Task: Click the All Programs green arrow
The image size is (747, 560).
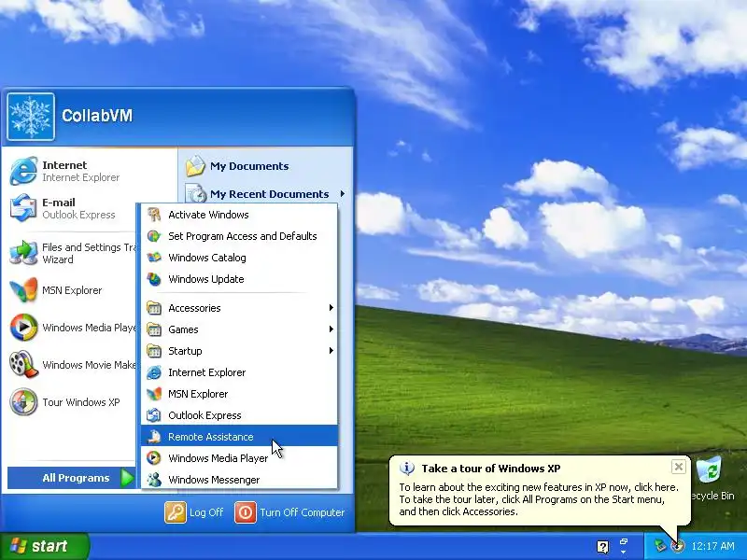Action: (x=127, y=478)
